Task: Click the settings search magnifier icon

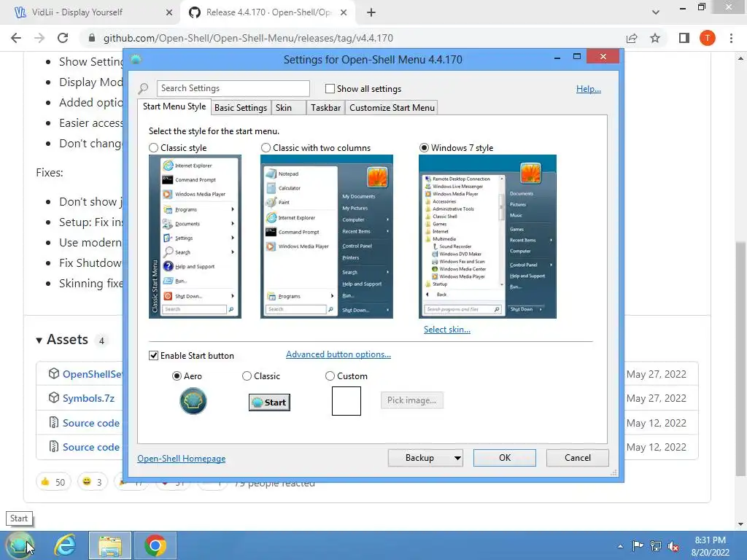Action: click(143, 88)
